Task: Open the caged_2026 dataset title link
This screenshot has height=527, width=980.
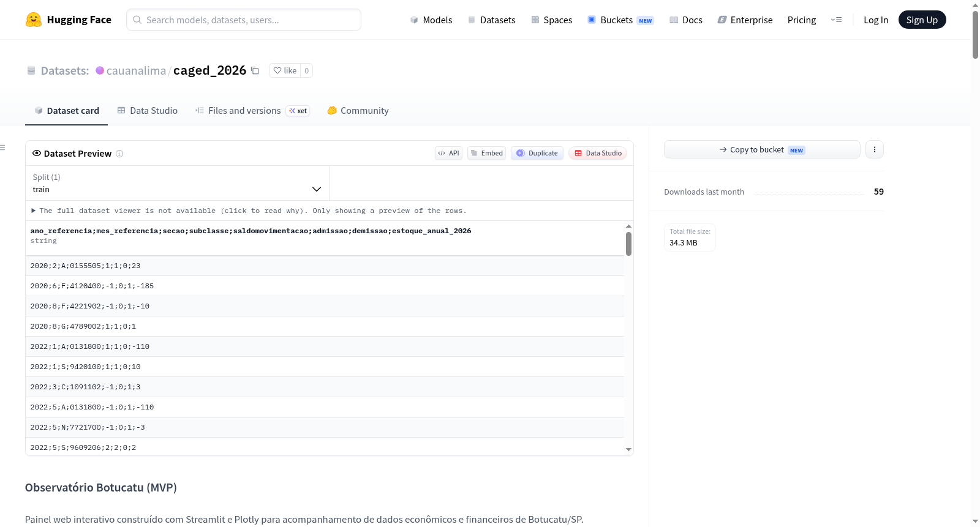Action: tap(209, 70)
